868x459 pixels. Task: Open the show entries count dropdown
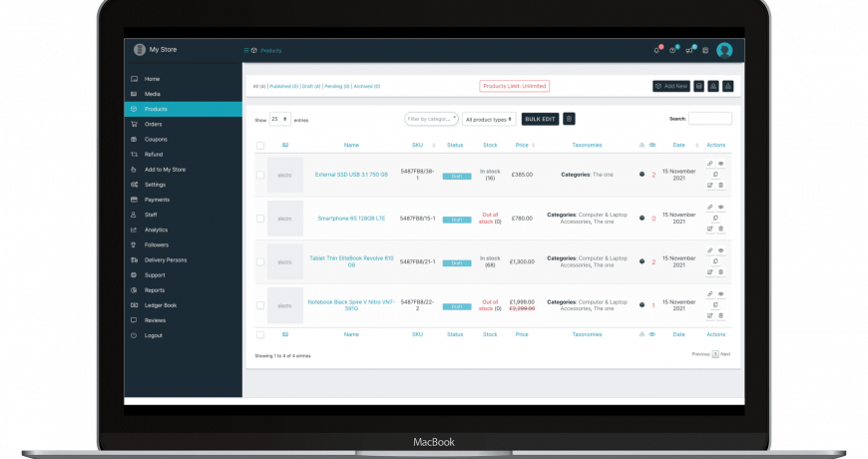[280, 119]
